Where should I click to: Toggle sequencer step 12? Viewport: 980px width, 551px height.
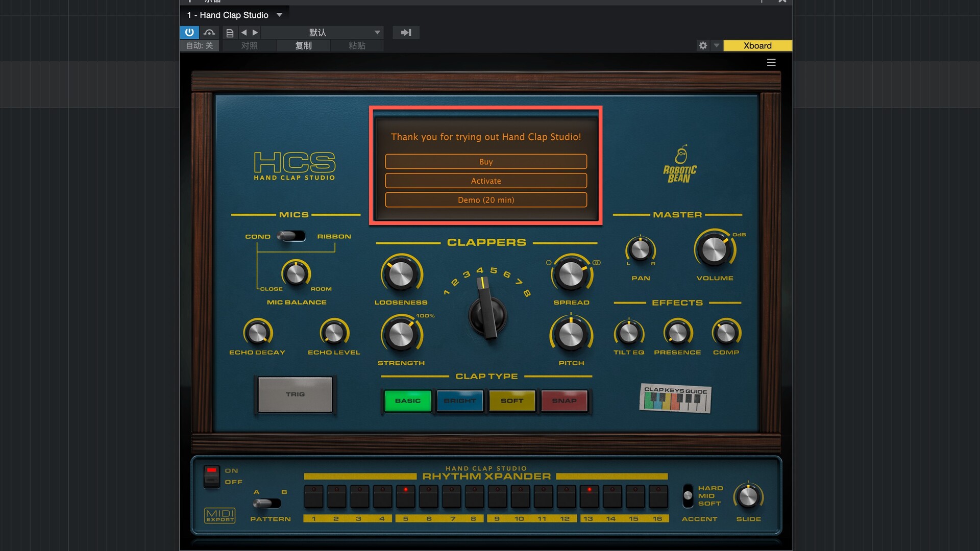pos(567,496)
